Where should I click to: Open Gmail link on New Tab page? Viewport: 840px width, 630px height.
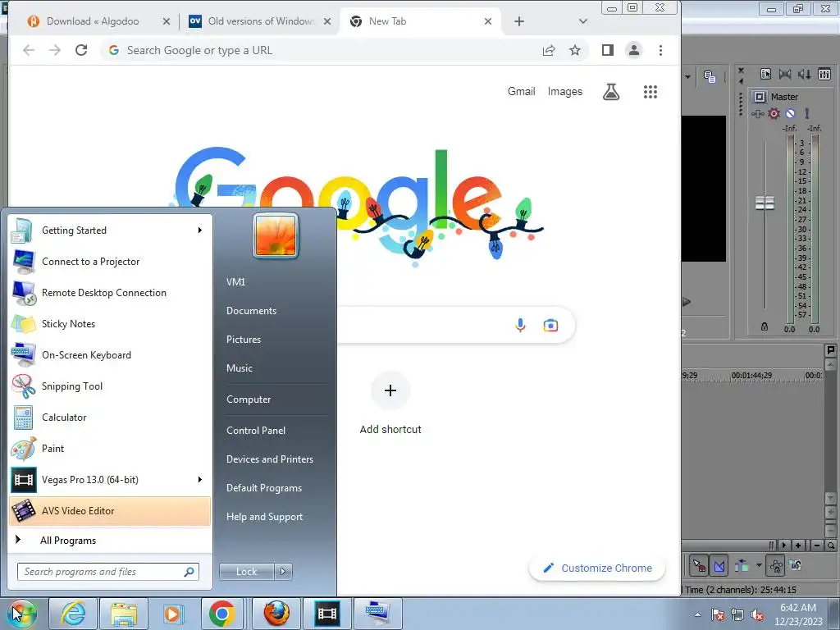pyautogui.click(x=521, y=92)
